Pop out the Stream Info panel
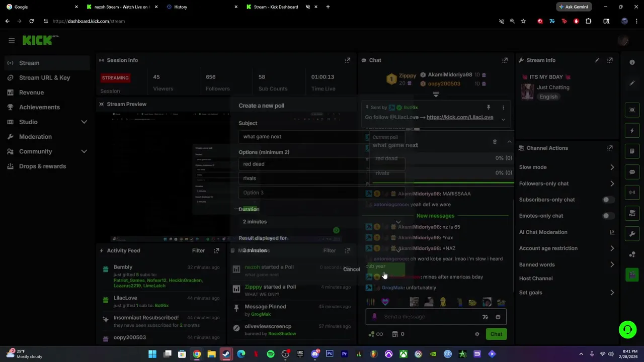 point(610,60)
